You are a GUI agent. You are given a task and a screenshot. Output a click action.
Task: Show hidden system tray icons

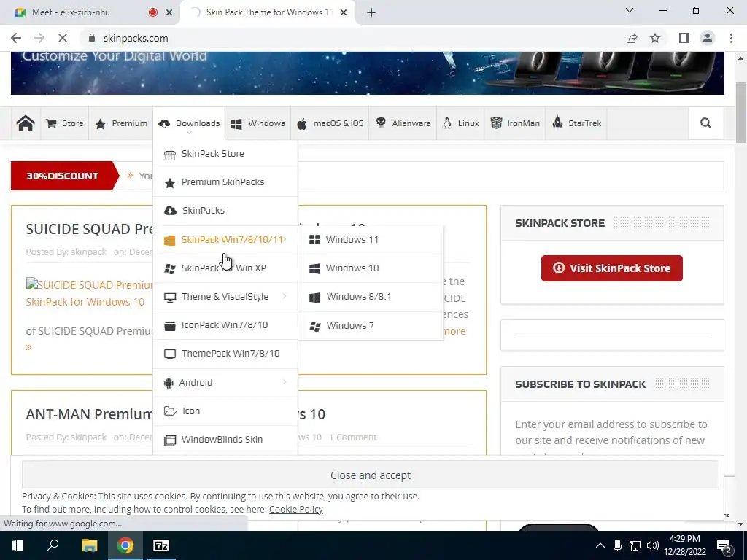pos(600,545)
